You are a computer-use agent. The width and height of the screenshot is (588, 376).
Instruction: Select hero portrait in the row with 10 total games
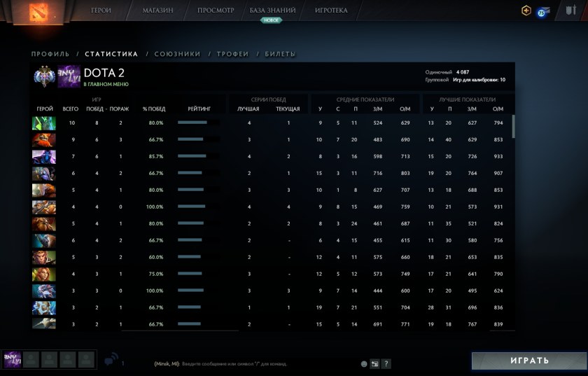click(44, 123)
